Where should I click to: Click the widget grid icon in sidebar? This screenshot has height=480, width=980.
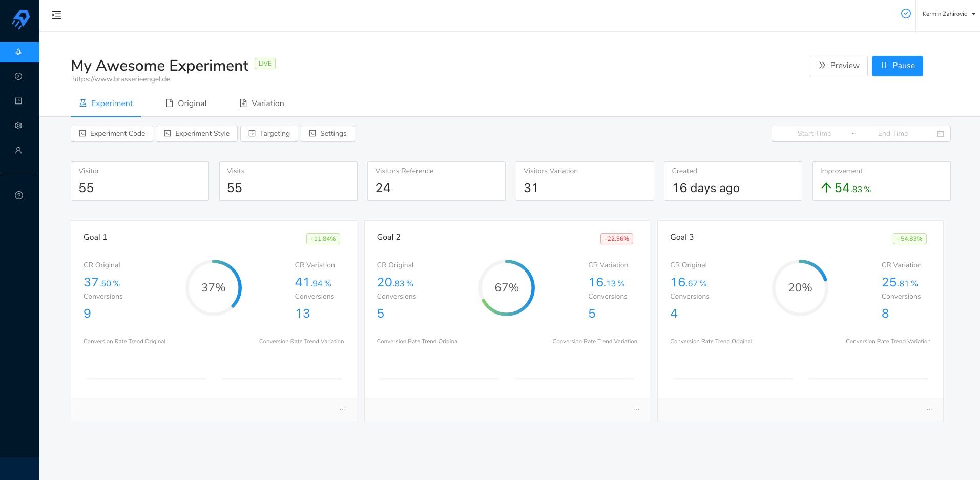tap(18, 101)
